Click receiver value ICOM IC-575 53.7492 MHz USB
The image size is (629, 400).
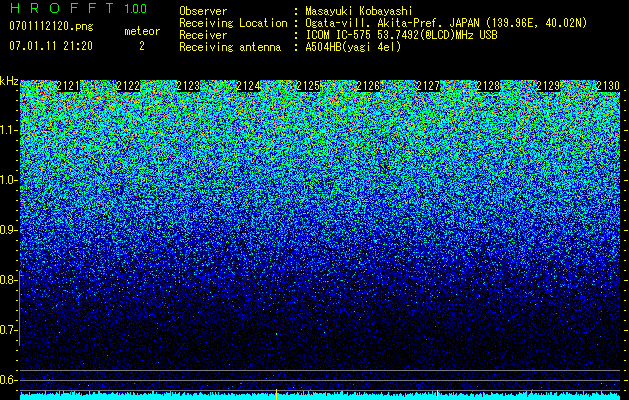pos(401,35)
